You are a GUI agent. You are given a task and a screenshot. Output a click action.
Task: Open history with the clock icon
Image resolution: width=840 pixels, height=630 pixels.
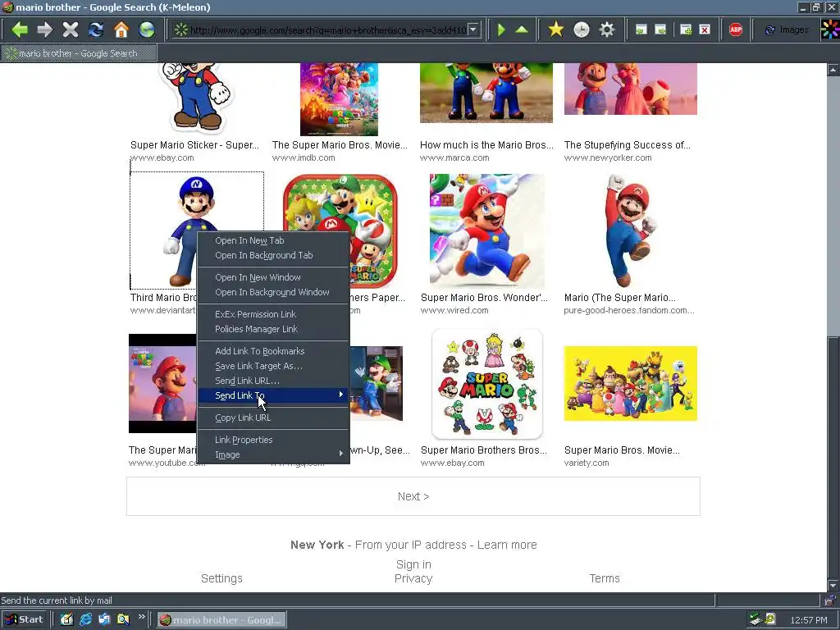pyautogui.click(x=582, y=30)
